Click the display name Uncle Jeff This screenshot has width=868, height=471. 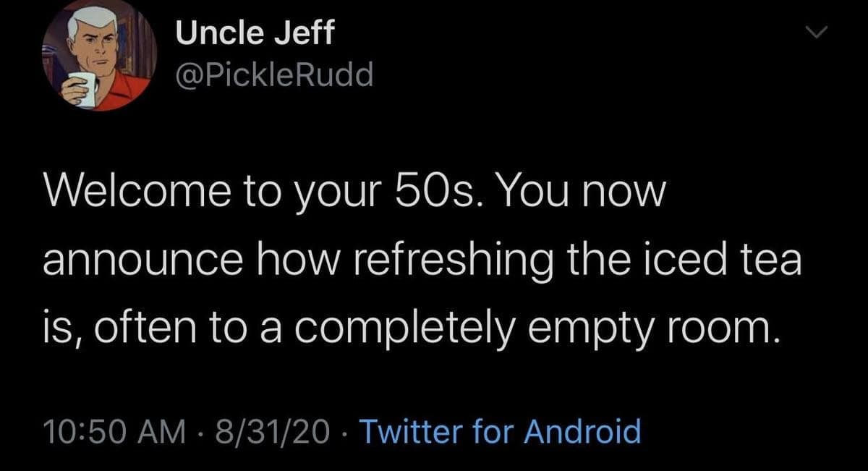pos(254,32)
